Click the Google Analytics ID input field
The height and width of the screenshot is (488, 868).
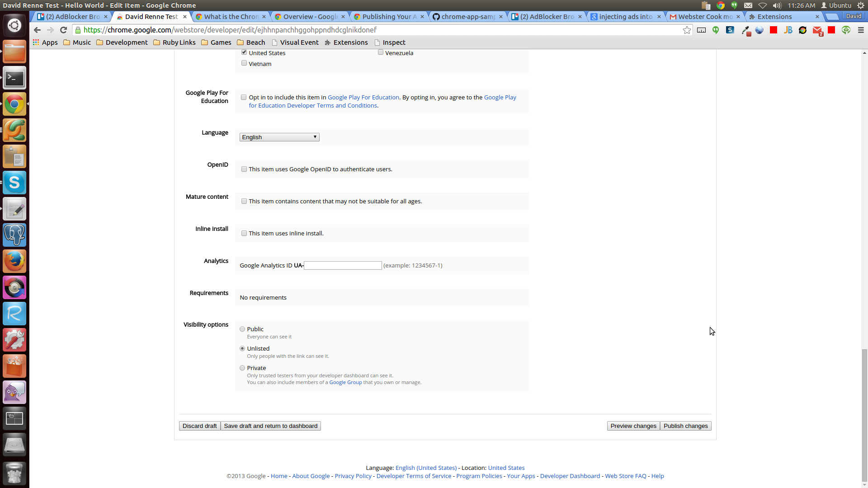pyautogui.click(x=343, y=266)
